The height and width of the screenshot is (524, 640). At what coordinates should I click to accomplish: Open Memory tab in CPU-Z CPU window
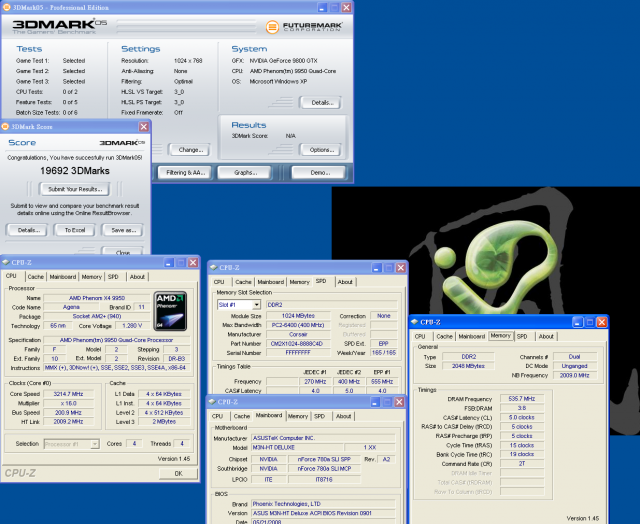(91, 277)
